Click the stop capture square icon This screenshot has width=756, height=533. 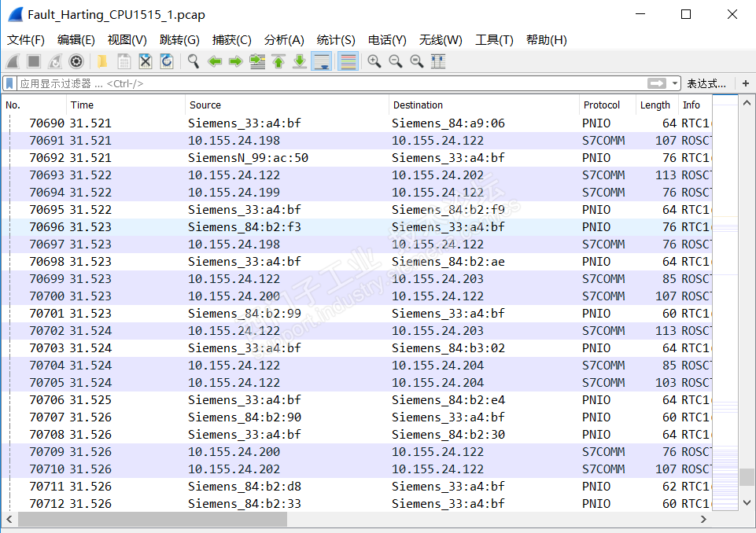[34, 61]
